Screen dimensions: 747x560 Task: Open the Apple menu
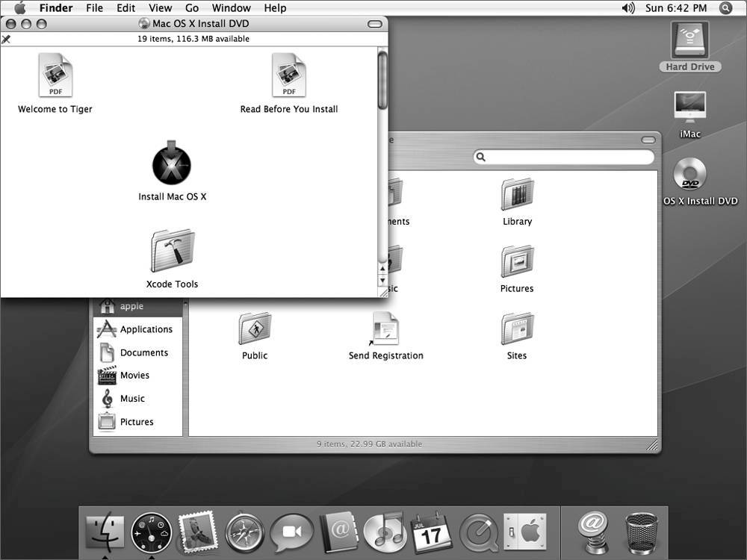point(19,7)
